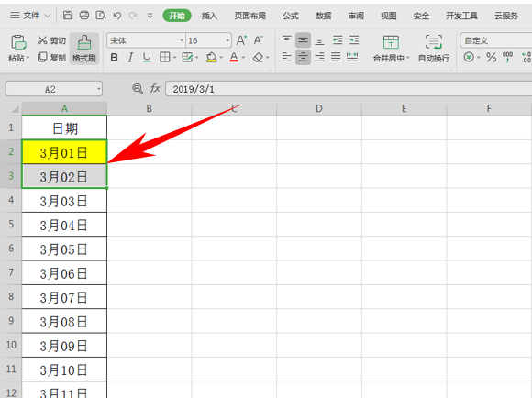Click the formula bar input field
The width and height of the screenshot is (532, 398).
coord(349,89)
